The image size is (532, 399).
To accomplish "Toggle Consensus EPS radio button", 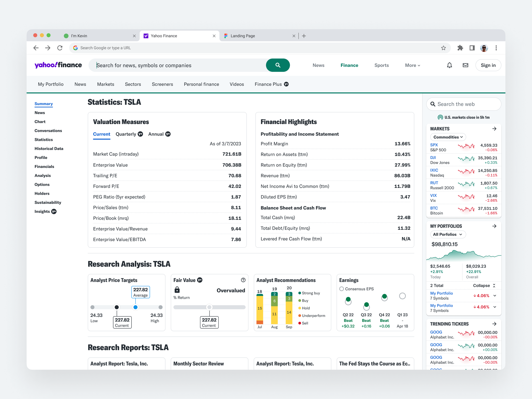I will pos(341,289).
